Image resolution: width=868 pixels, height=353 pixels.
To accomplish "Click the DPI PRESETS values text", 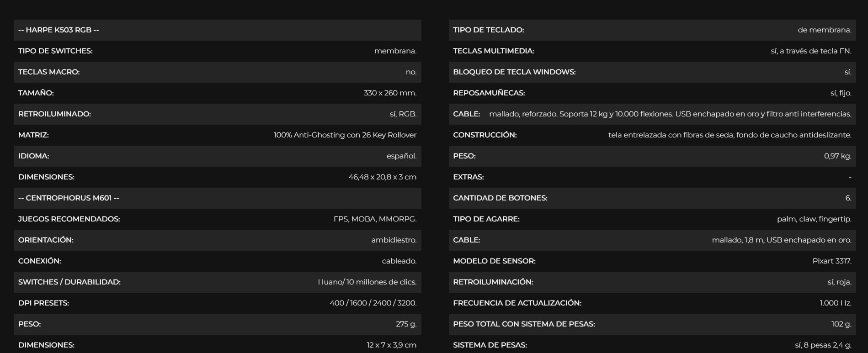I will point(373,303).
